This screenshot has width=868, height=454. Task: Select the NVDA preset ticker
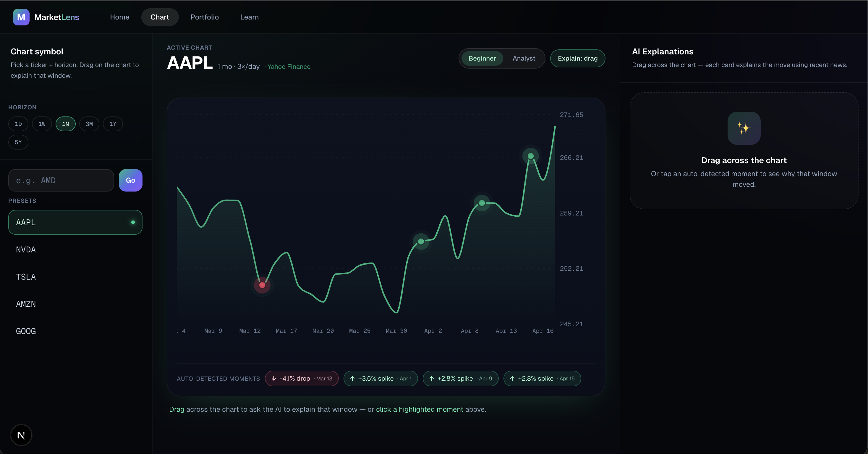click(75, 249)
